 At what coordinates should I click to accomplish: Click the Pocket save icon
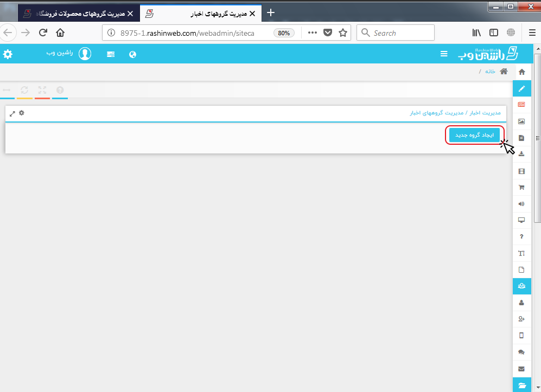coord(328,33)
